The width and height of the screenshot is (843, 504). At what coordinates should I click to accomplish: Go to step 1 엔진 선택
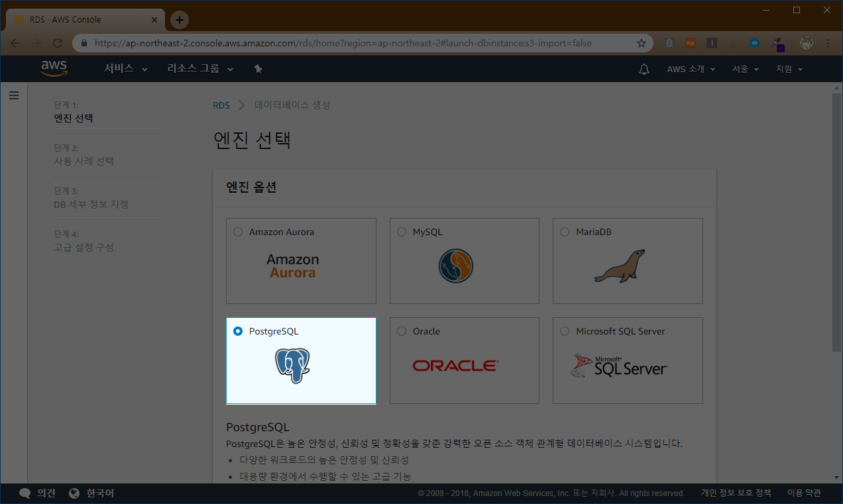point(74,119)
